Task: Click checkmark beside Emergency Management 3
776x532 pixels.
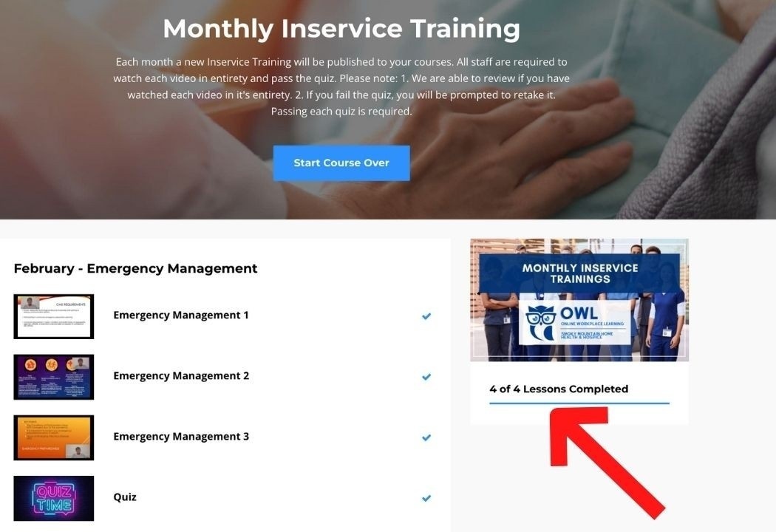Action: click(x=426, y=437)
